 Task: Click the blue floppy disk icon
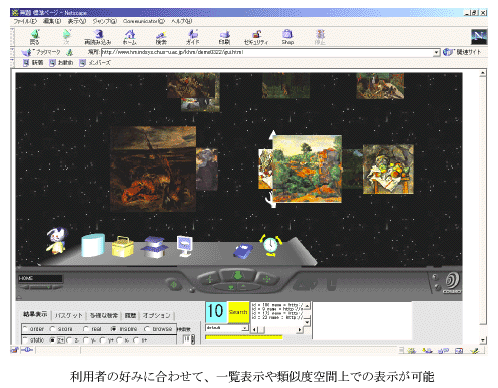(x=243, y=251)
